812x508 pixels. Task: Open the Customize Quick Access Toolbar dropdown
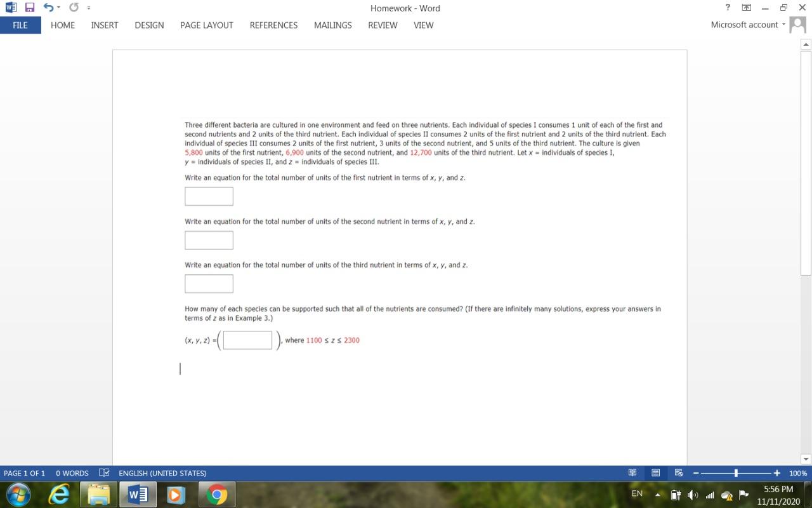(87, 8)
